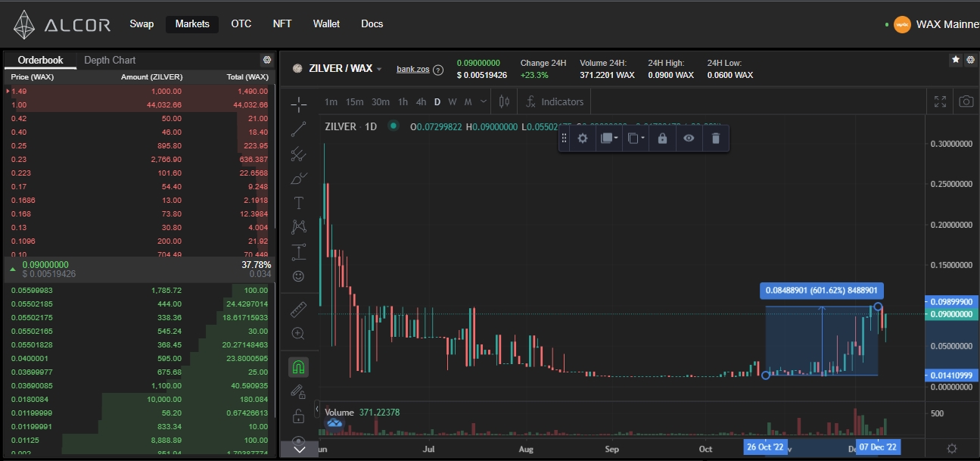Select the ruler measure tool

point(299,309)
